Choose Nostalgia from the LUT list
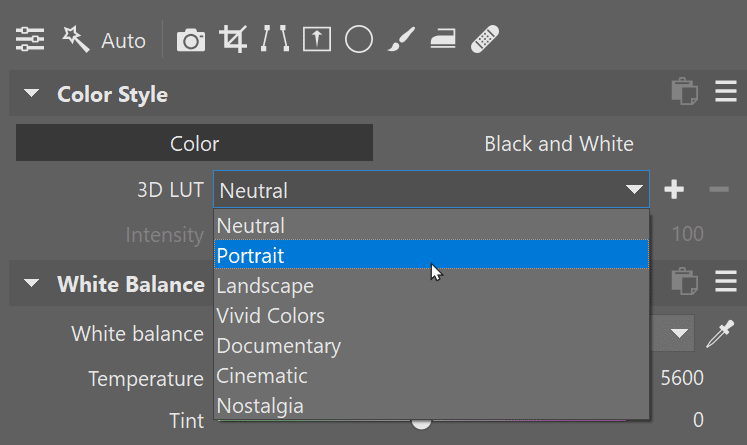The width and height of the screenshot is (747, 445). point(431,405)
